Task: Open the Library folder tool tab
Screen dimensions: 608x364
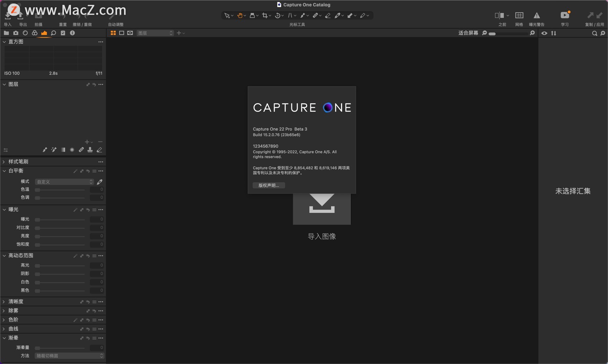Action: point(6,33)
